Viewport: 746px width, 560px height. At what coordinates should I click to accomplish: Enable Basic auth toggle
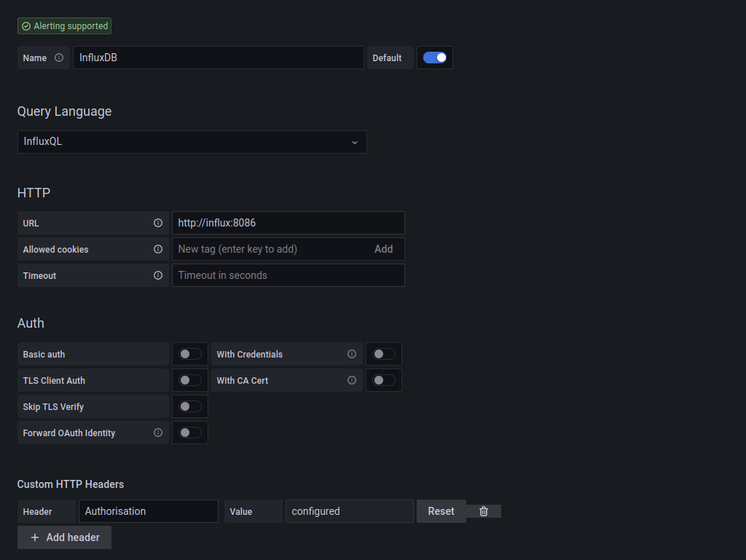pyautogui.click(x=190, y=354)
